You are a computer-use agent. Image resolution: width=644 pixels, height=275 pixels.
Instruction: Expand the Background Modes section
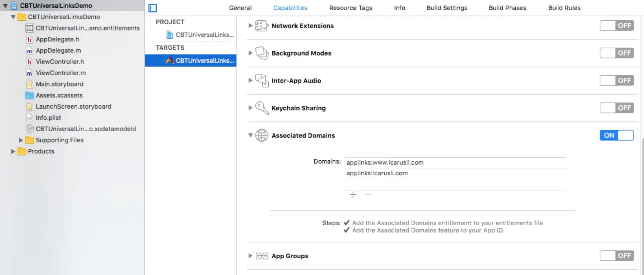(x=251, y=53)
